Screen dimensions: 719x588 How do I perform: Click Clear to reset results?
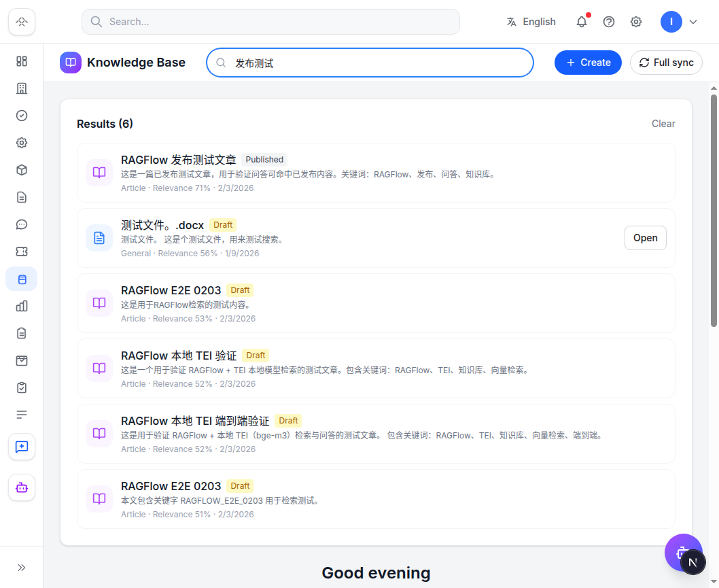[x=663, y=124]
